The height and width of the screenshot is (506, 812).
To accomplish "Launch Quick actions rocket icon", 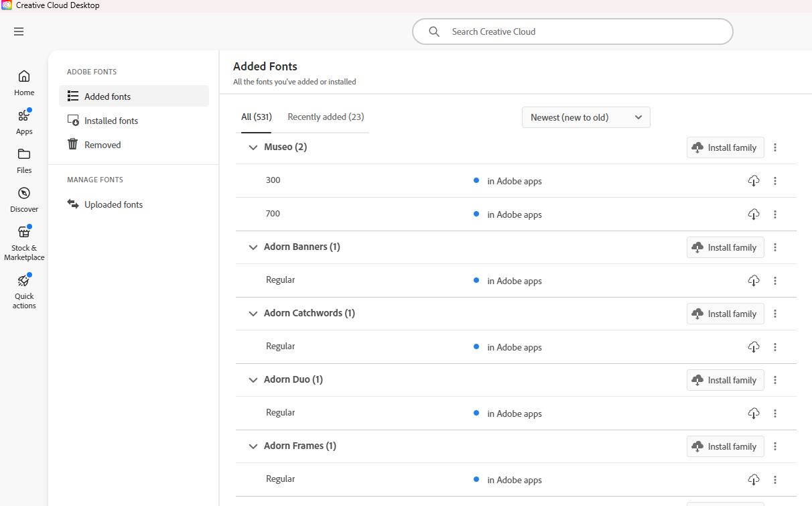I will [x=24, y=281].
